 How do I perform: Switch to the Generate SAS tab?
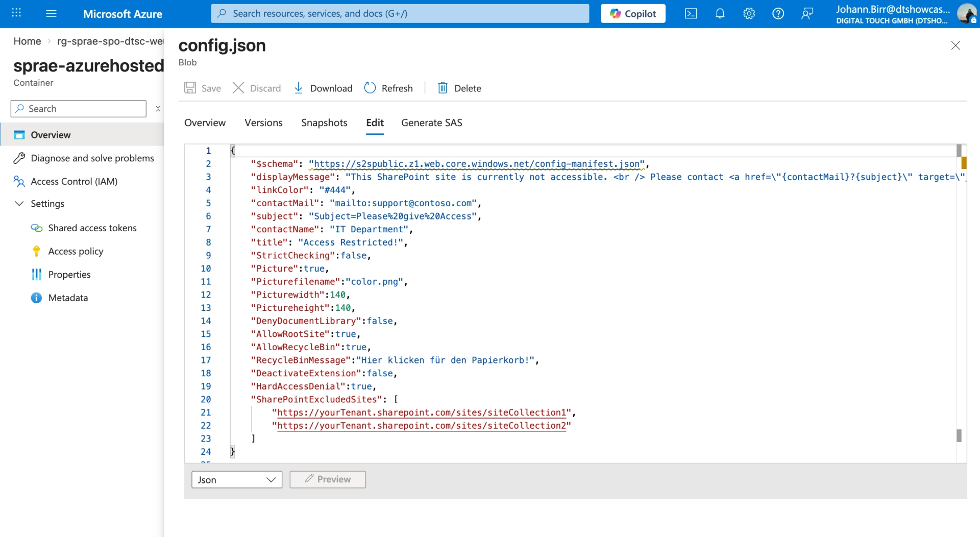click(x=432, y=123)
